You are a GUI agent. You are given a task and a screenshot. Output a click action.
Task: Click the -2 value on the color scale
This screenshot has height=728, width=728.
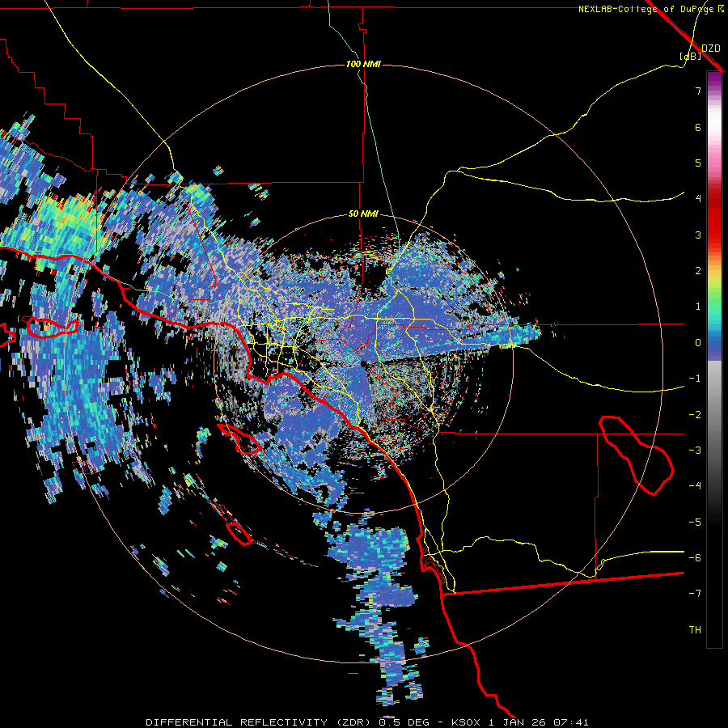tap(695, 415)
